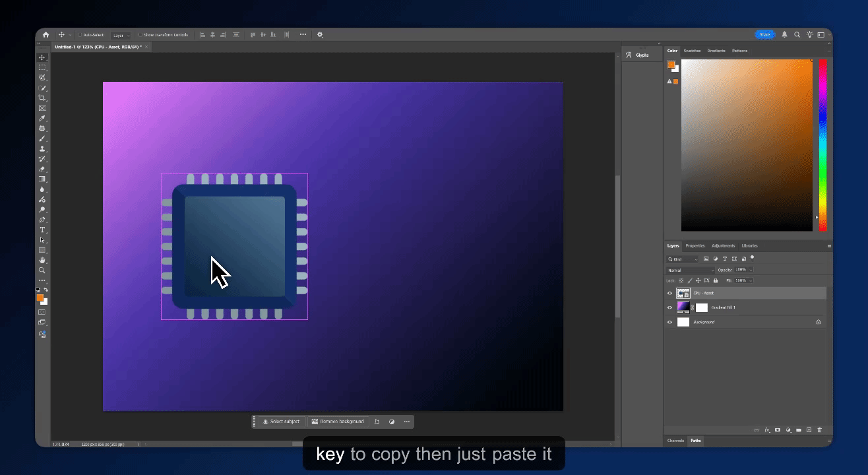
Task: Switch to the Patterns tab
Action: (x=739, y=51)
